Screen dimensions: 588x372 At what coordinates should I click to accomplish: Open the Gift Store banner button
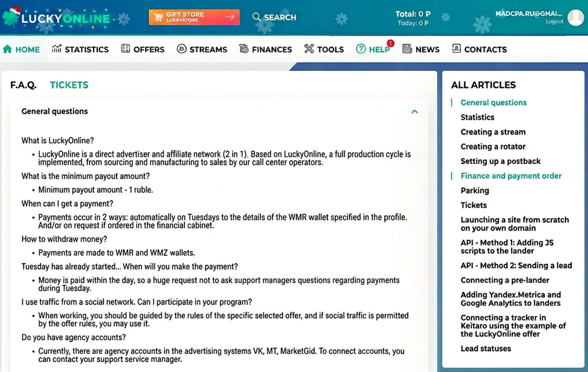click(x=194, y=17)
